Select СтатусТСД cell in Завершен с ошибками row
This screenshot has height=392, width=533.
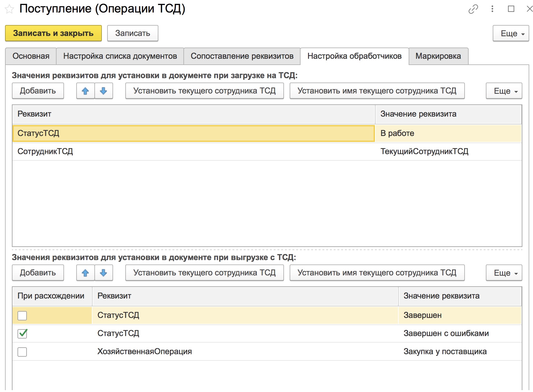[245, 334]
